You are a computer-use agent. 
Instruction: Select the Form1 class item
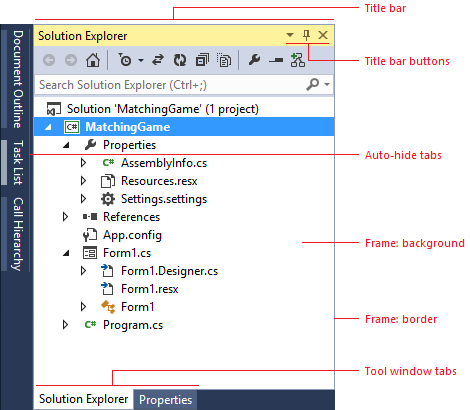point(137,307)
